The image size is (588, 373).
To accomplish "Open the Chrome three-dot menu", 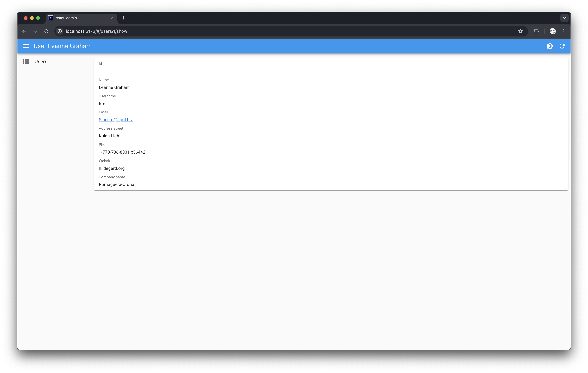I will [564, 31].
